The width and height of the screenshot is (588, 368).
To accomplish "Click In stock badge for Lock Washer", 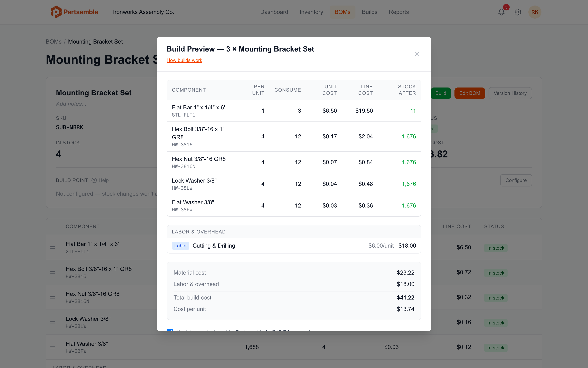I will click(x=496, y=323).
